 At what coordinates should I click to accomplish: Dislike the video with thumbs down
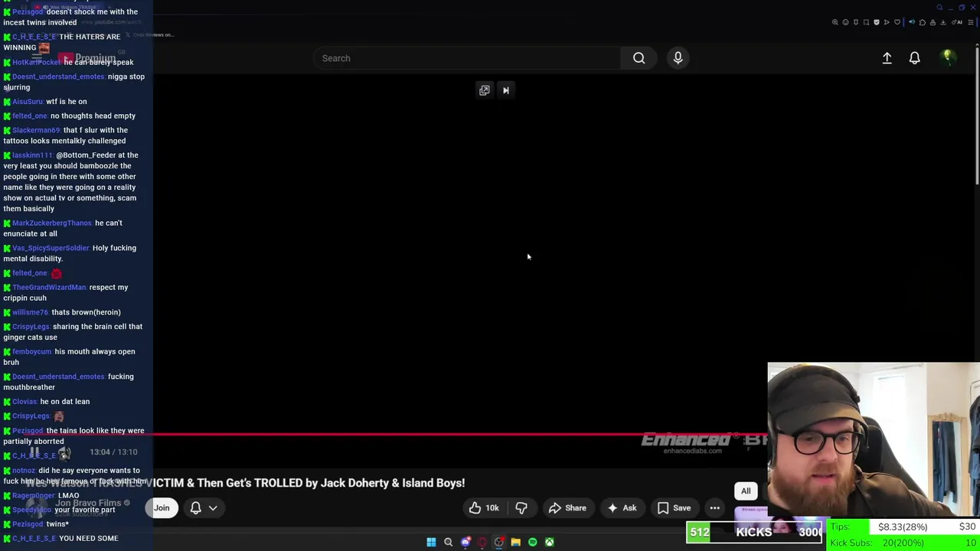point(521,508)
